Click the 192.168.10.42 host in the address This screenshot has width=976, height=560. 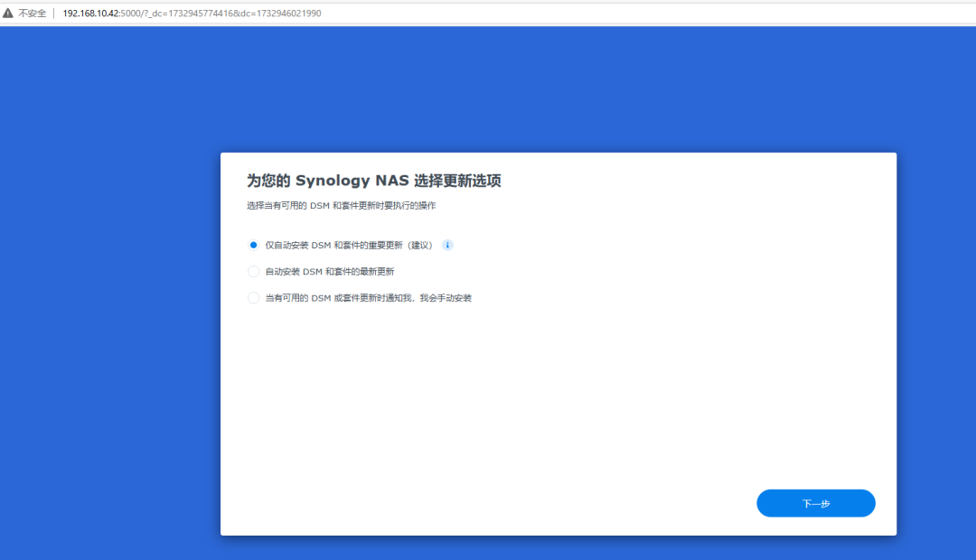(x=90, y=14)
